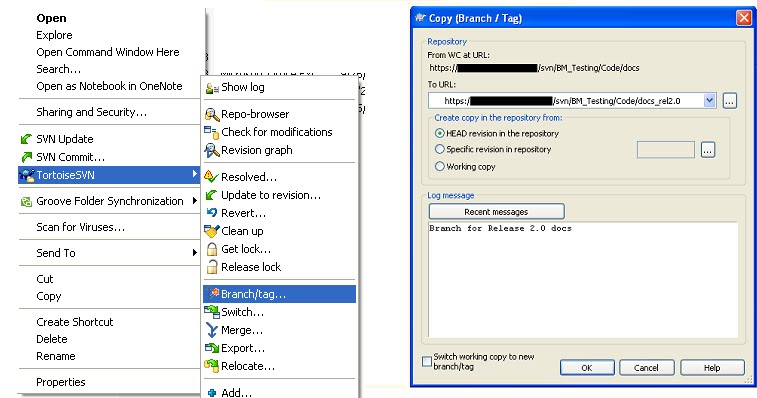Expand the Send To submenu arrow

coord(194,252)
